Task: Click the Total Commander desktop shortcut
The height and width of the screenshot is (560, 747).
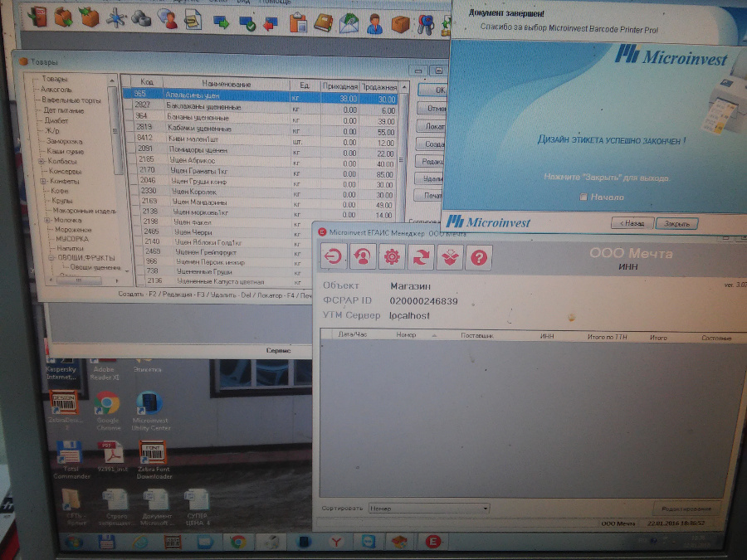Action: [x=70, y=460]
